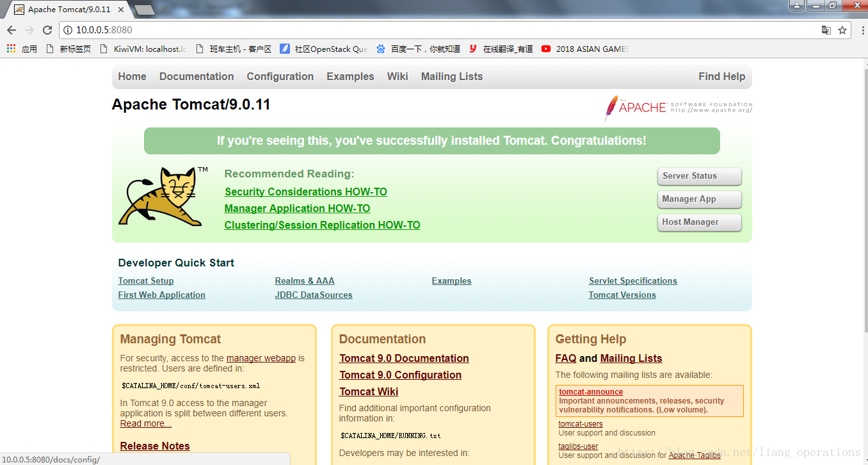Open the Configuration navigation item
Screen dimensions: 868x465
click(280, 77)
